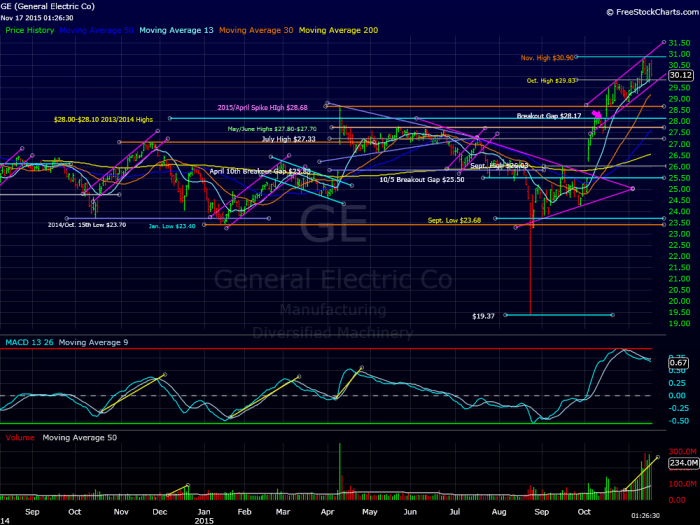Screen dimensions: 700x525
Task: Click the May/June Highs $27.80-$27.70 label
Action: (272, 129)
